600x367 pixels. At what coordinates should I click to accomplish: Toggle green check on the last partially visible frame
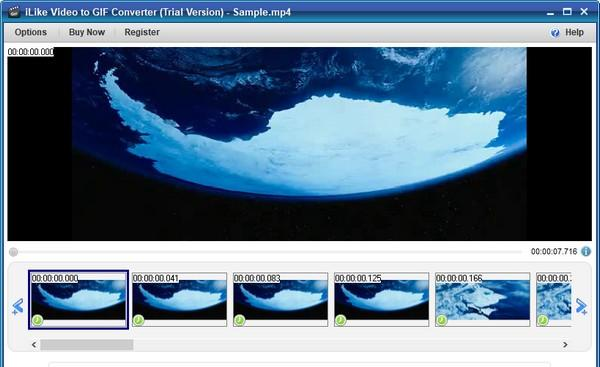point(542,320)
